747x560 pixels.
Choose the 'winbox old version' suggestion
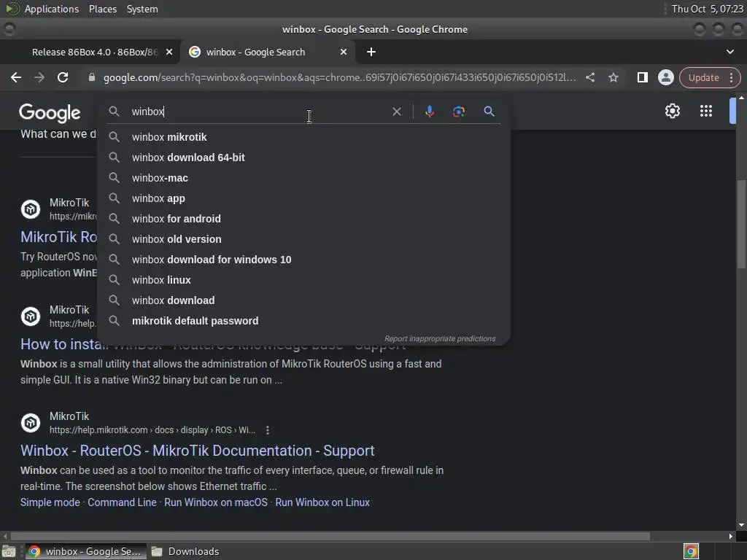[303, 239]
